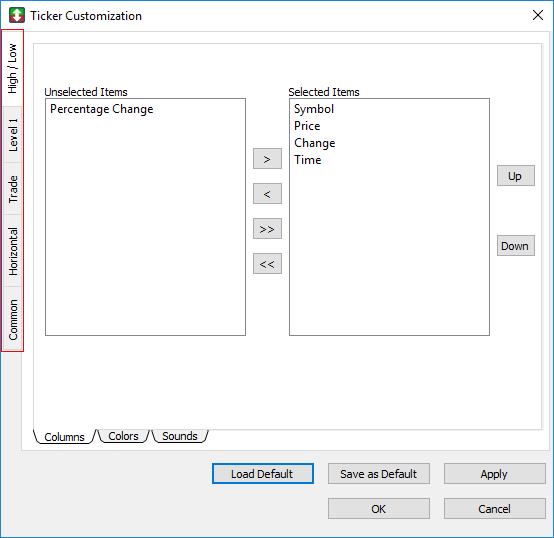
Task: Remove all items using << button
Action: click(x=267, y=264)
